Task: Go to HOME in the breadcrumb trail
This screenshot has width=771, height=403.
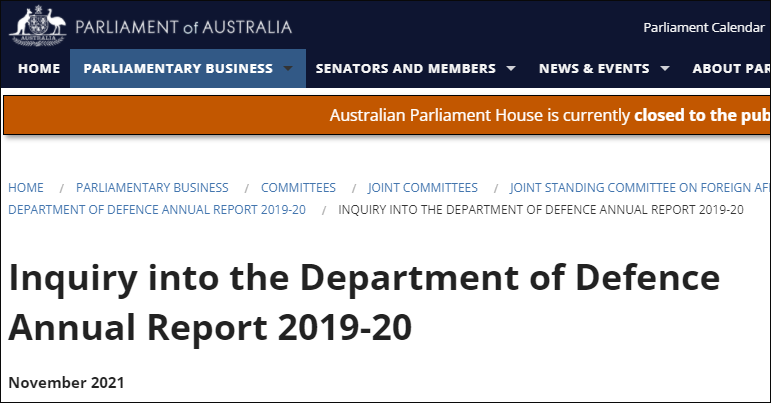Action: [26, 187]
